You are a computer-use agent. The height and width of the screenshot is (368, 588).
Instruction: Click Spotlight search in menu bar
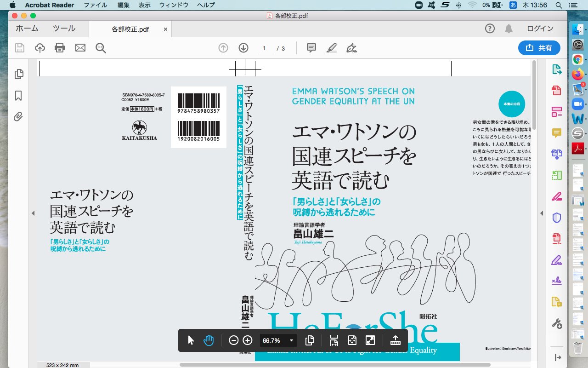click(x=559, y=5)
